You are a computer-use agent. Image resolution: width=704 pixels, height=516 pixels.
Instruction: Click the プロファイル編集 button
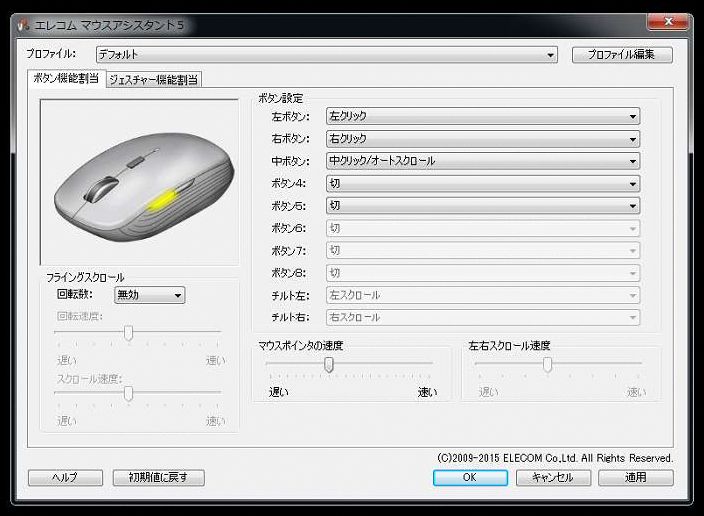[x=622, y=55]
